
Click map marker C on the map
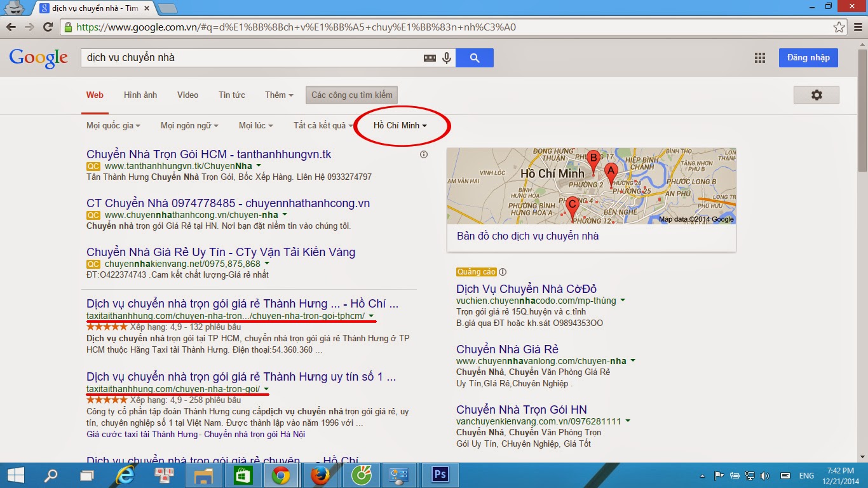coord(573,209)
